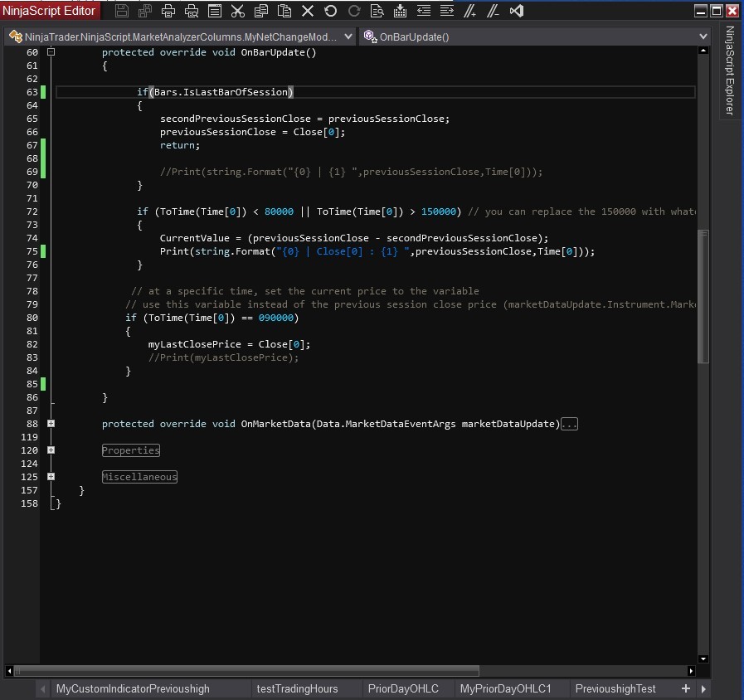Click the Cut scissors icon
The width and height of the screenshot is (744, 700).
coord(238,11)
